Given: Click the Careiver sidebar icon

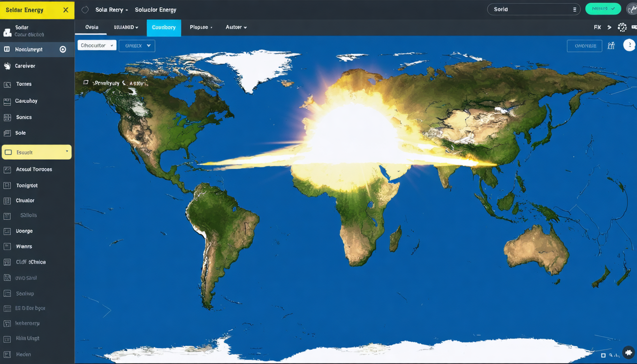Looking at the screenshot, I should (7, 66).
